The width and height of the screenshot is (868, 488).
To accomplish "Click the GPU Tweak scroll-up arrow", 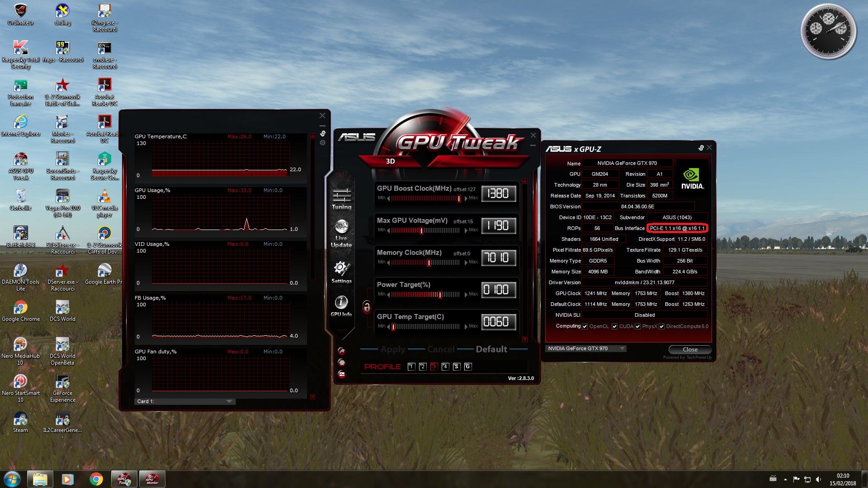I will tap(525, 181).
